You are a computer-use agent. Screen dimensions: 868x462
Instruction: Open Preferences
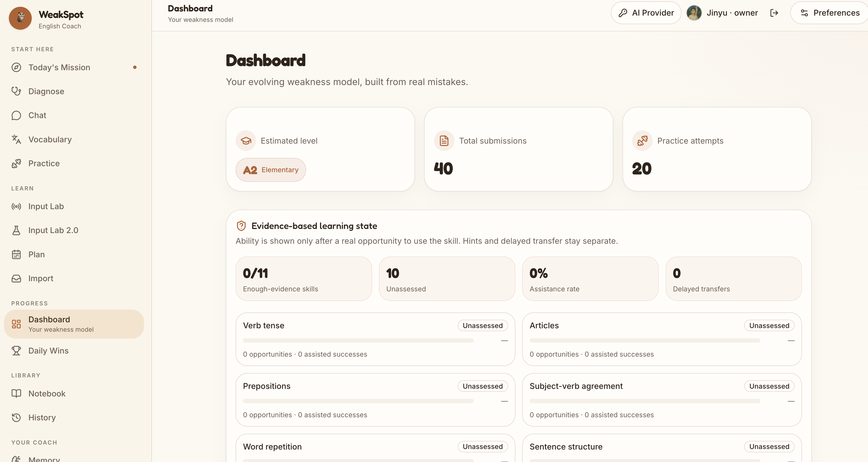(830, 13)
